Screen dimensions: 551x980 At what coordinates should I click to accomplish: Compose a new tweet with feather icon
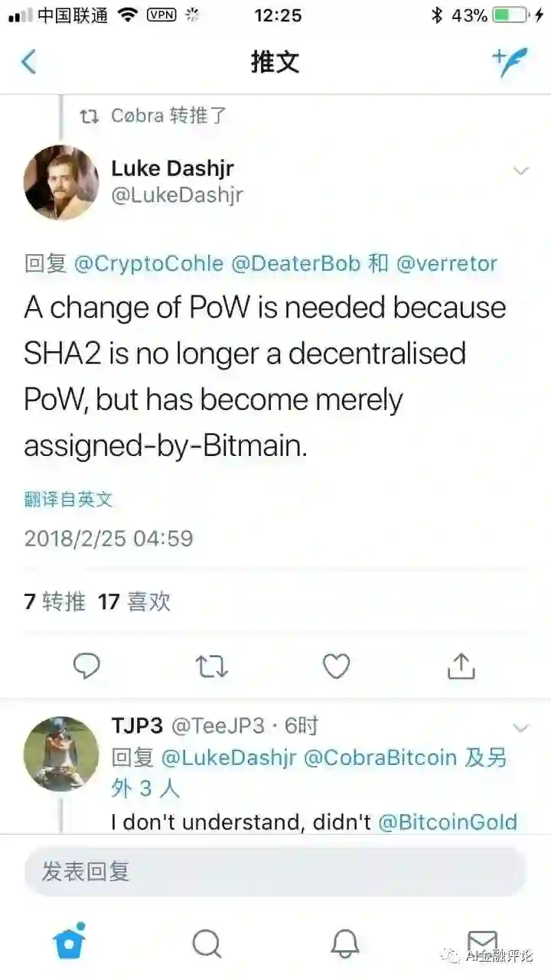click(510, 61)
